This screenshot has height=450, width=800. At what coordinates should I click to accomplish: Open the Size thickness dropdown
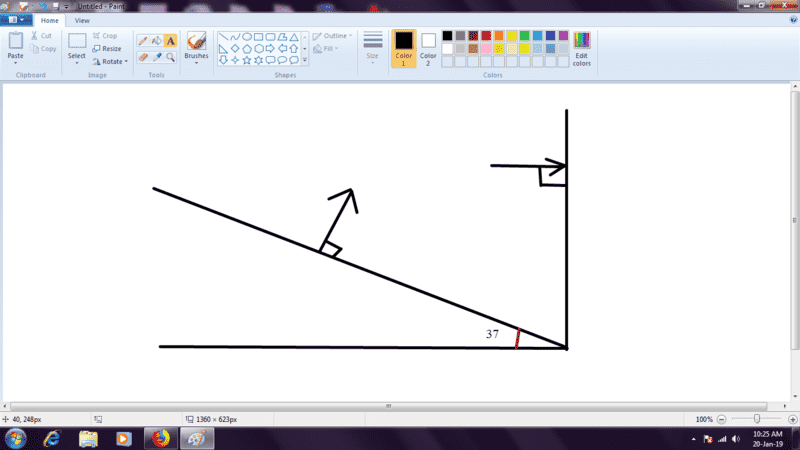pos(372,48)
